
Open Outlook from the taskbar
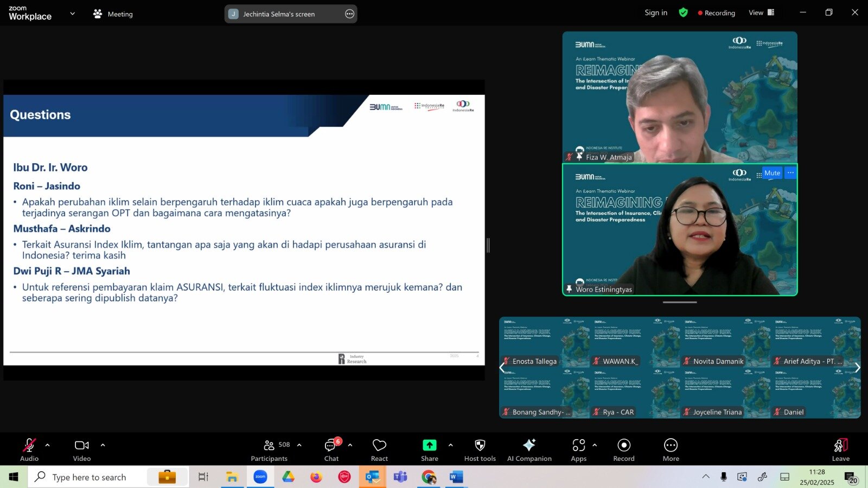pyautogui.click(x=372, y=477)
